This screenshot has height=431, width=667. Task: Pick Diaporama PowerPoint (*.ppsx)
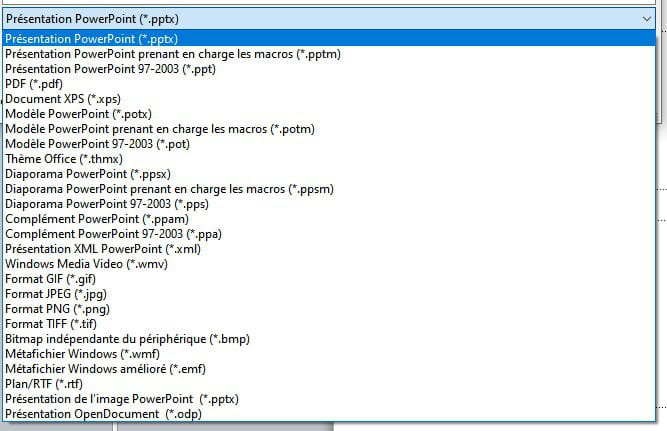point(329,174)
